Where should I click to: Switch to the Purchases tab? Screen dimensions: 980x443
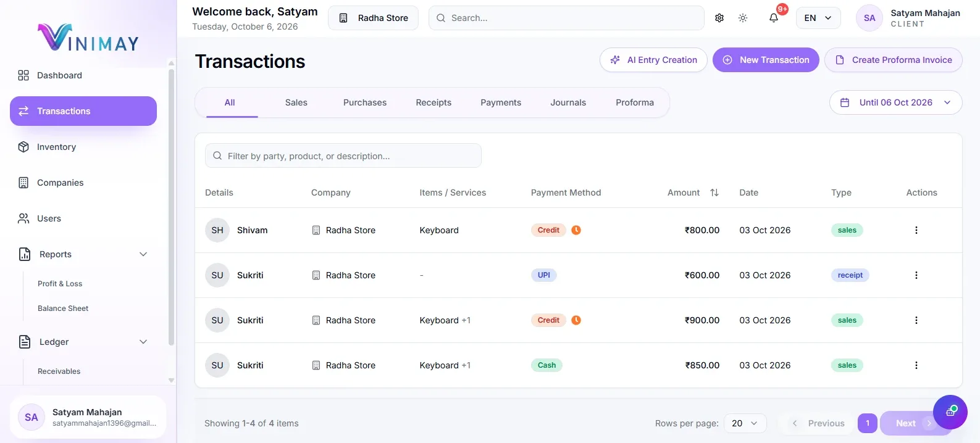(x=365, y=102)
